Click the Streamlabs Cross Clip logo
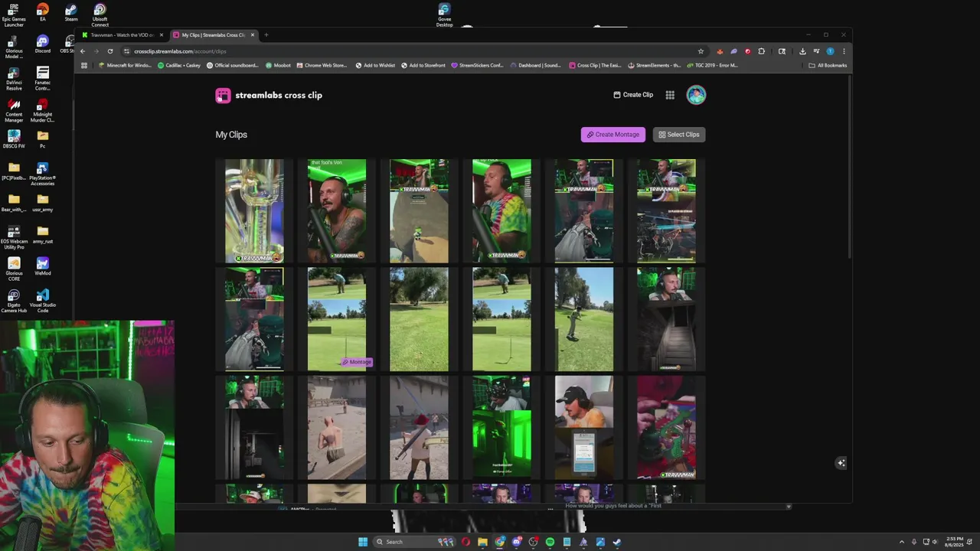Viewport: 980px width, 551px height. tap(269, 96)
